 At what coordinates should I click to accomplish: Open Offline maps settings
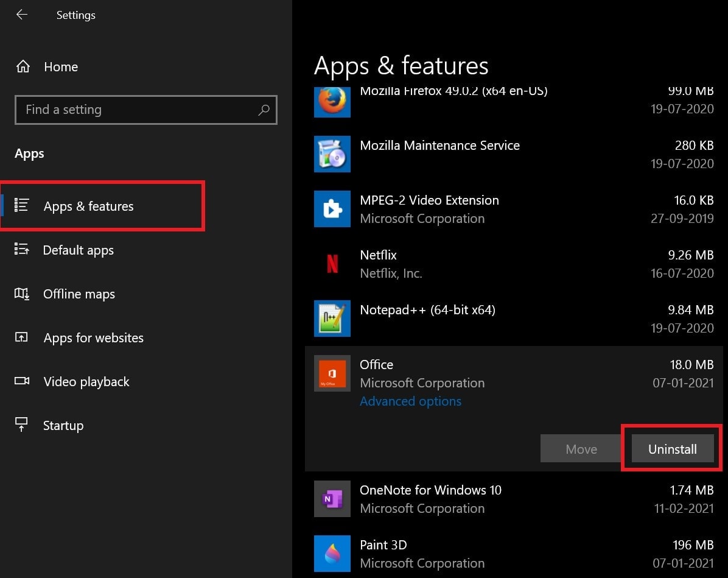79,294
